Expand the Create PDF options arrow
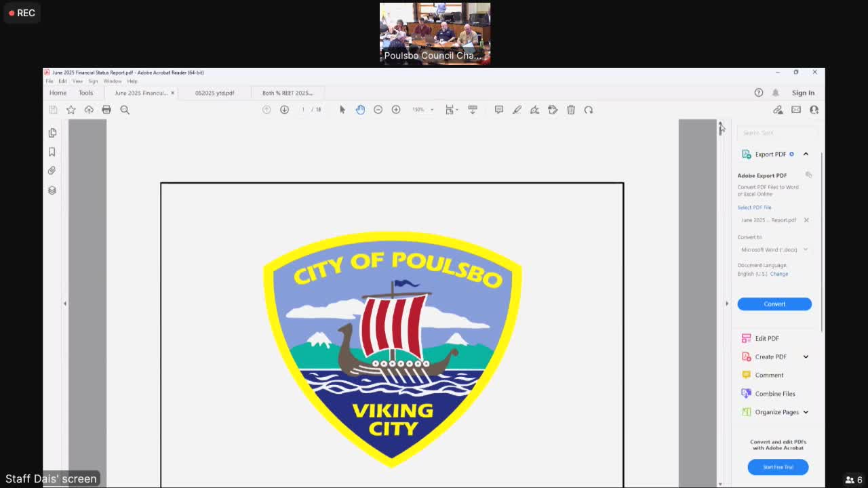The width and height of the screenshot is (868, 488). coord(806,357)
